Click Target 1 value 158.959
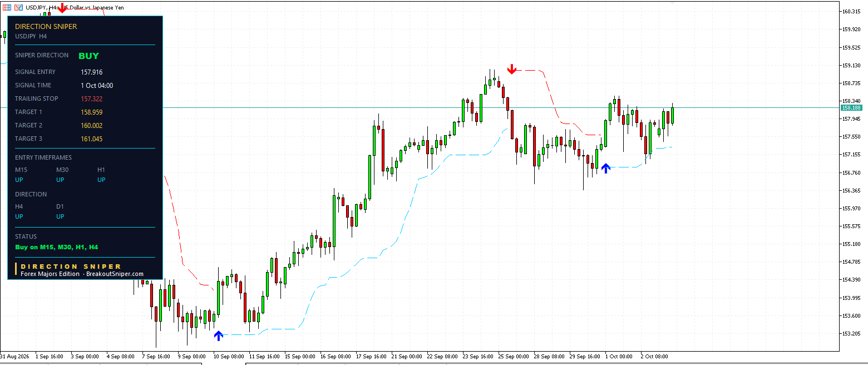Image resolution: width=868 pixels, height=365 pixels. tap(92, 112)
